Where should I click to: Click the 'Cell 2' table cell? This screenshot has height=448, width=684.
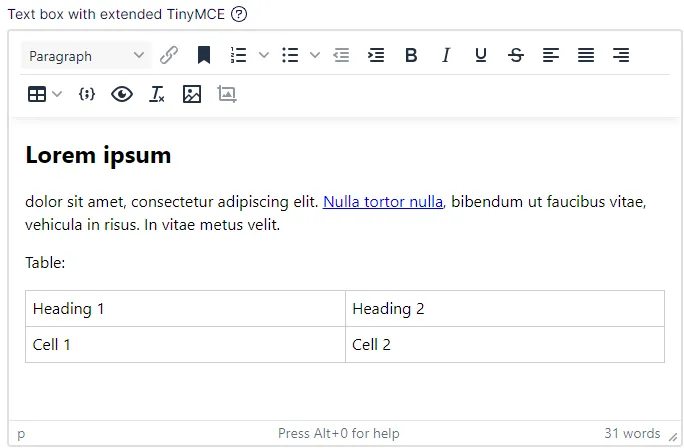505,345
